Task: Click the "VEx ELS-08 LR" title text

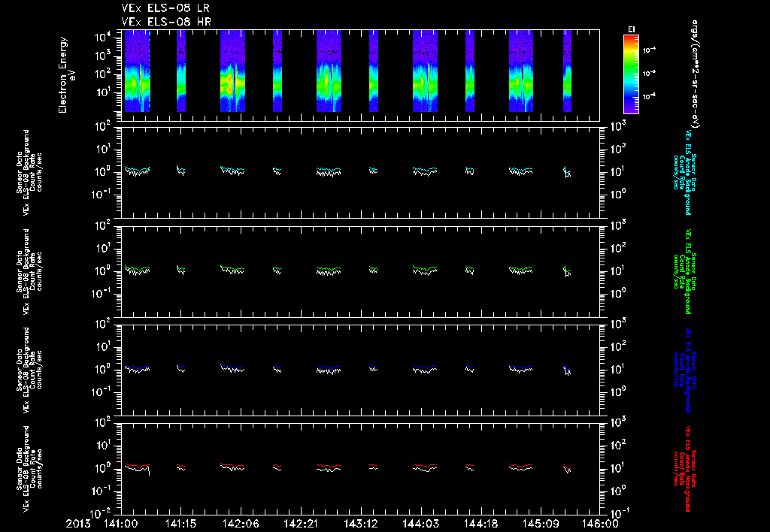Action: pos(165,8)
